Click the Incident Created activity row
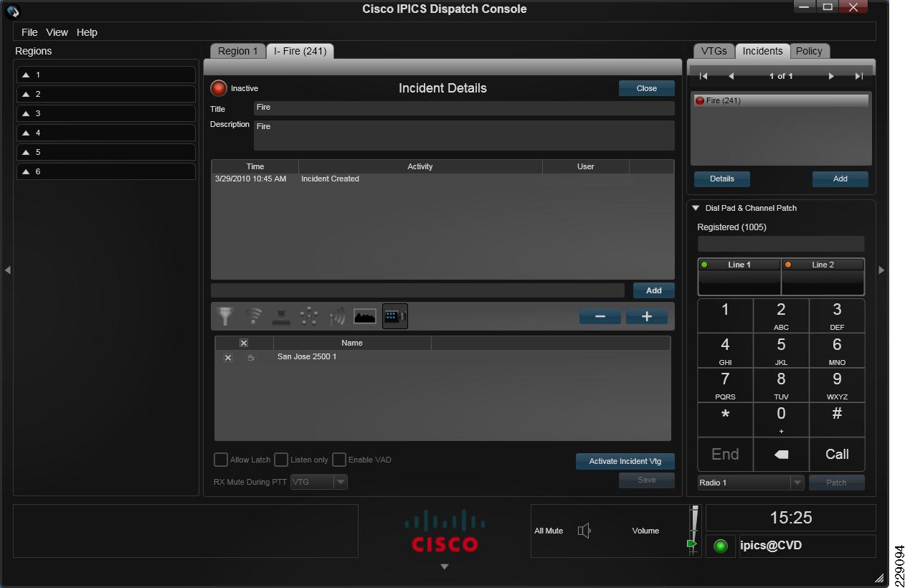905x588 pixels. click(442, 179)
